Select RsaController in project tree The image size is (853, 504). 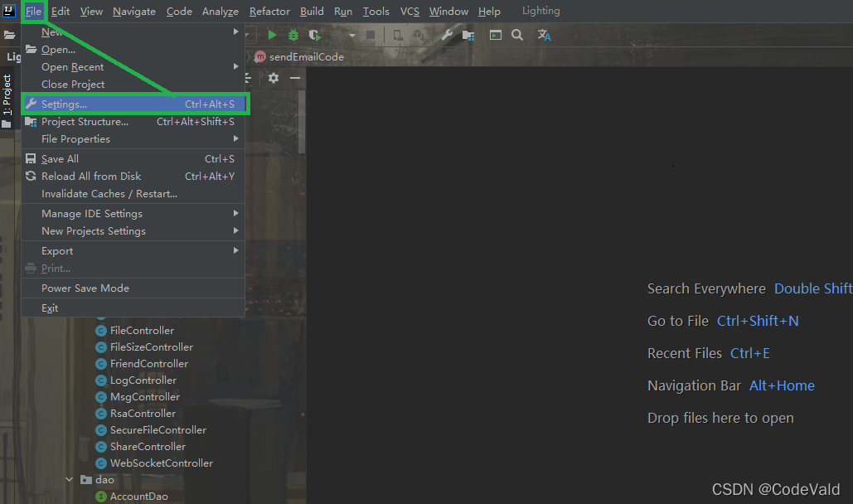[143, 413]
